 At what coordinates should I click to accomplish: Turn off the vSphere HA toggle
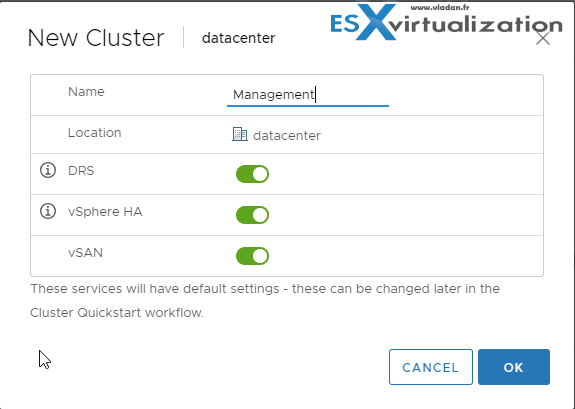(x=252, y=215)
